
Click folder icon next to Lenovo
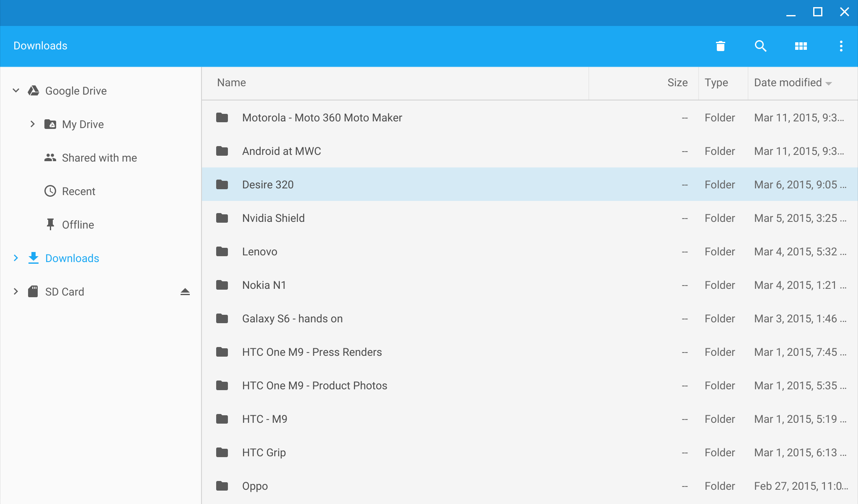[222, 252]
